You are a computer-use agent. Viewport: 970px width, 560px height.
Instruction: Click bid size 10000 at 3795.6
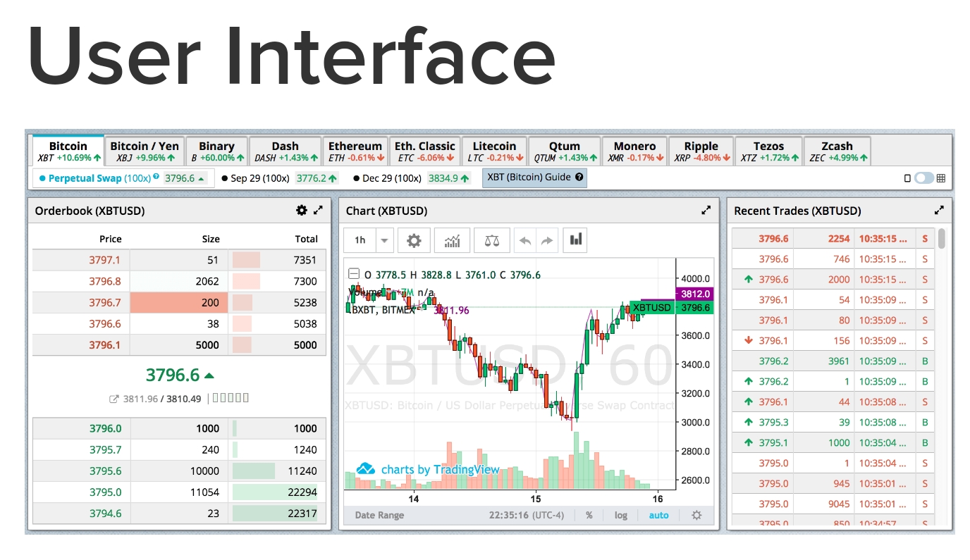(x=205, y=471)
